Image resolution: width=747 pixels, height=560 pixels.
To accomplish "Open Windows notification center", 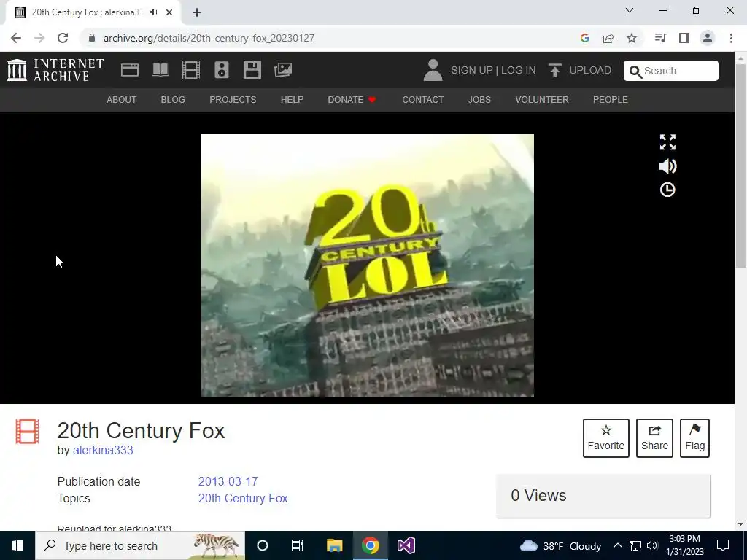I will (723, 545).
